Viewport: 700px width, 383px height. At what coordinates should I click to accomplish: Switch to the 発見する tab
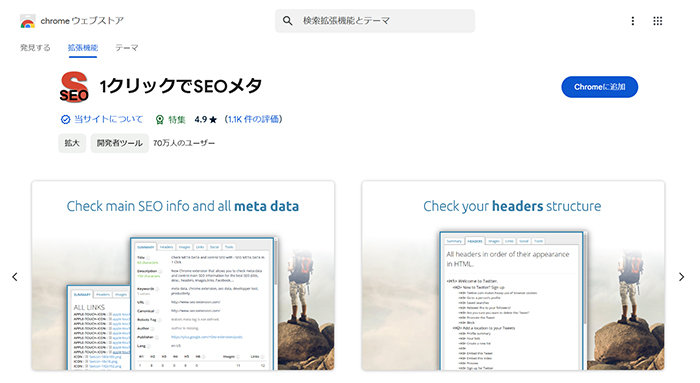35,47
